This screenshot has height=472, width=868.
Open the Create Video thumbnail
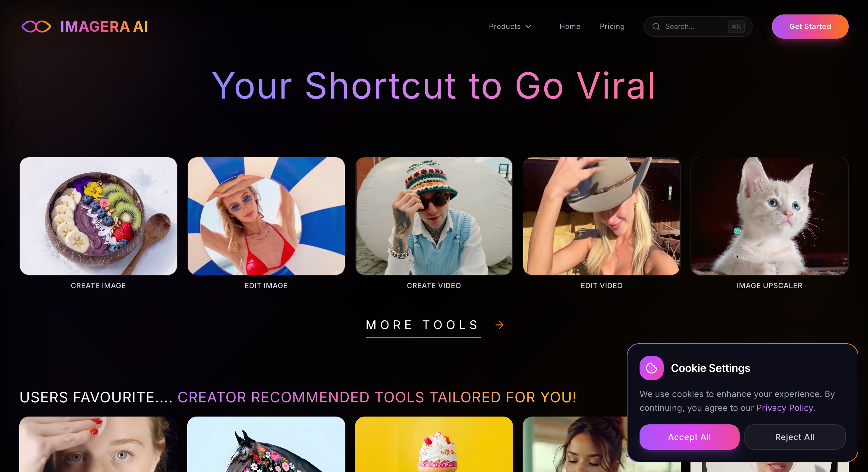(x=434, y=216)
